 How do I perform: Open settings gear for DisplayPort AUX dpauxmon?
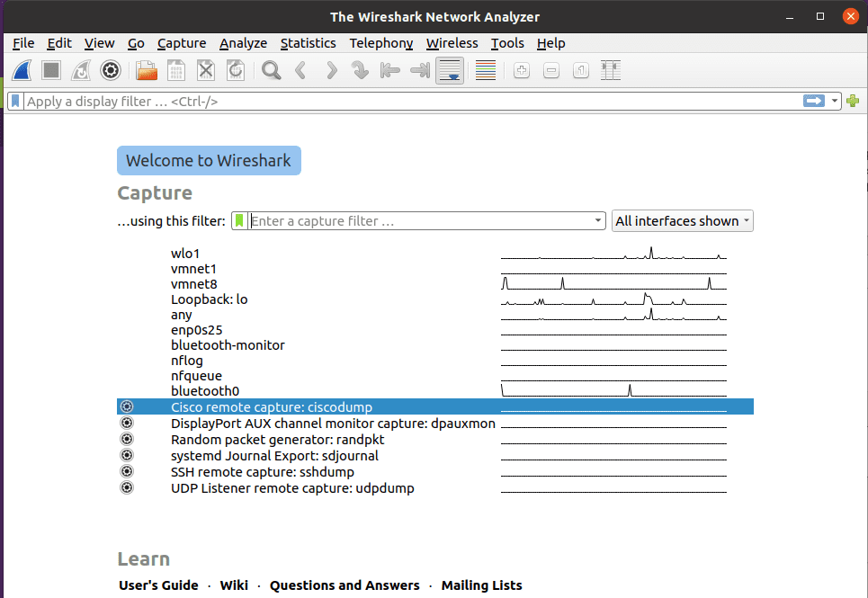pos(127,423)
